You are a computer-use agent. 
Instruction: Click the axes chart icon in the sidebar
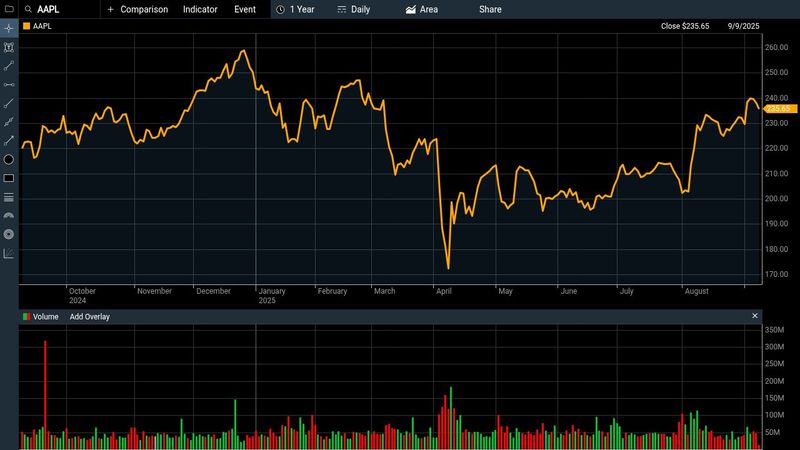[x=9, y=253]
